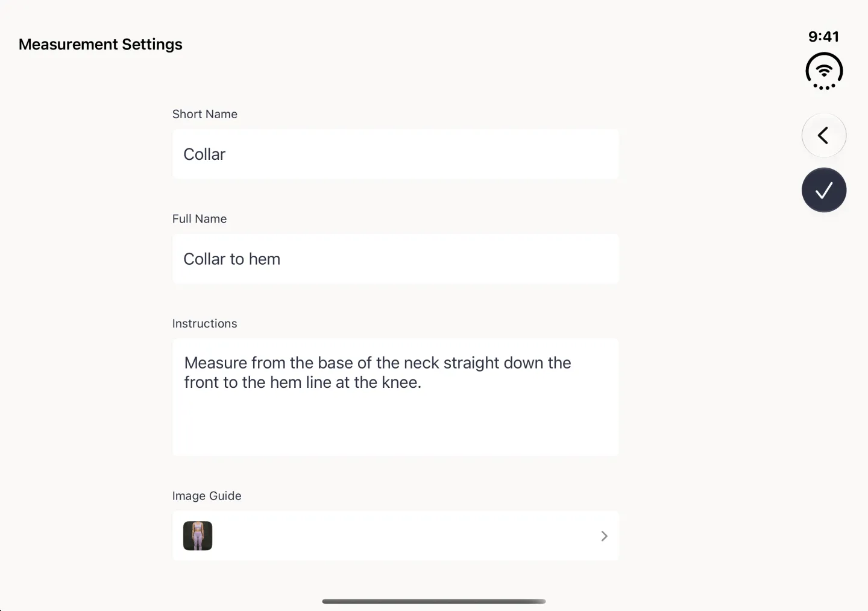The height and width of the screenshot is (611, 868).
Task: Select the Measurement Settings title
Action: [101, 45]
